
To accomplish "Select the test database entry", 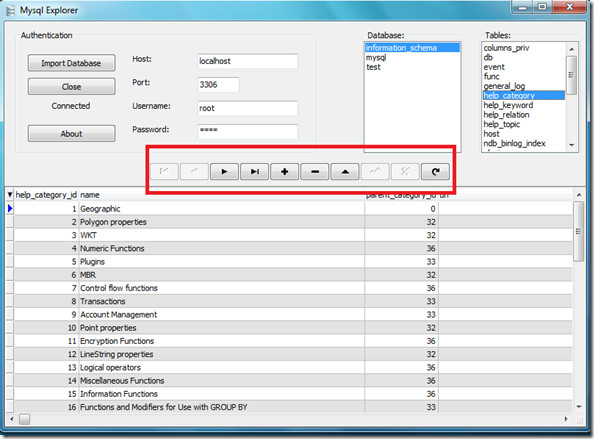I will click(373, 67).
